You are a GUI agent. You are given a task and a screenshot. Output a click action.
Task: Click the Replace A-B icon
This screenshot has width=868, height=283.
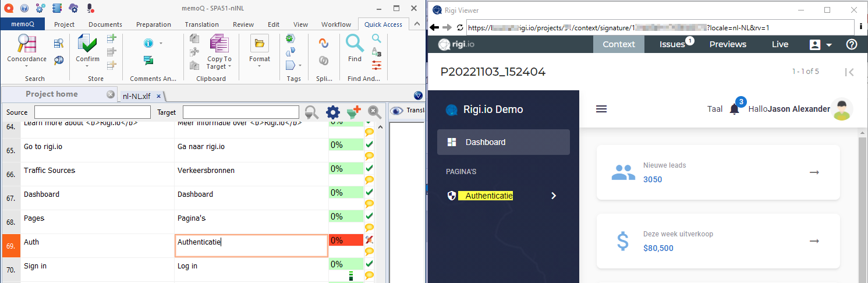click(x=377, y=52)
